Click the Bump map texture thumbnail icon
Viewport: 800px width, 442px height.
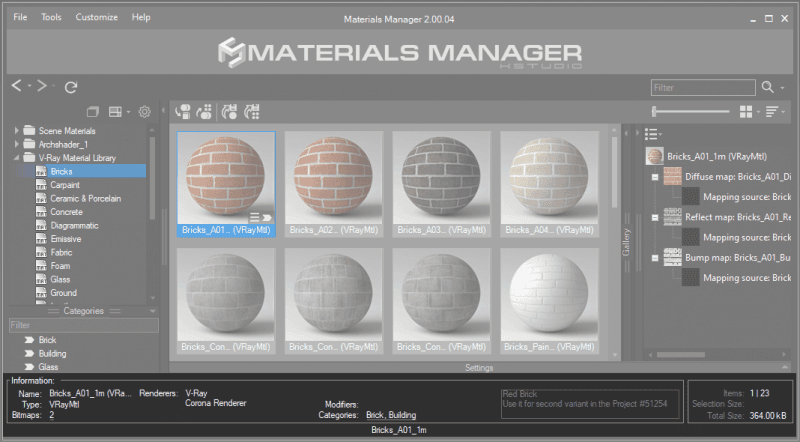(672, 257)
